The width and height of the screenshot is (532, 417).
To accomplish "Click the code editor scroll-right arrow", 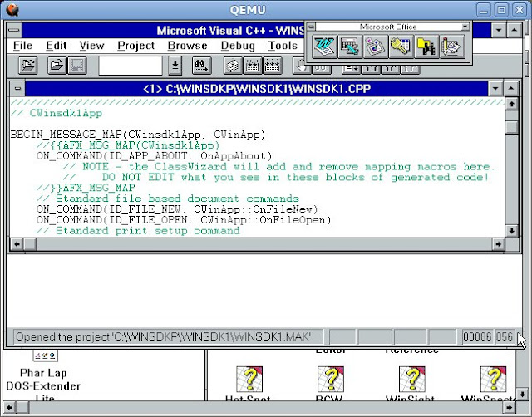I will (498, 244).
